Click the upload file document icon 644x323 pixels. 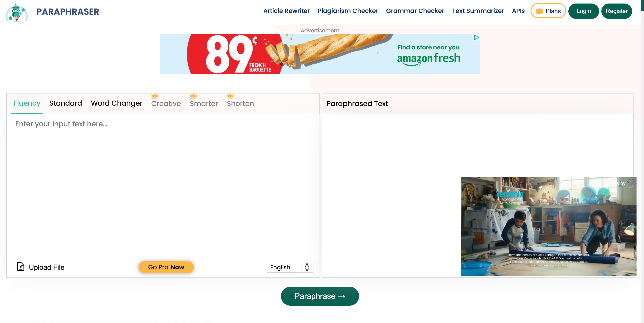(20, 266)
